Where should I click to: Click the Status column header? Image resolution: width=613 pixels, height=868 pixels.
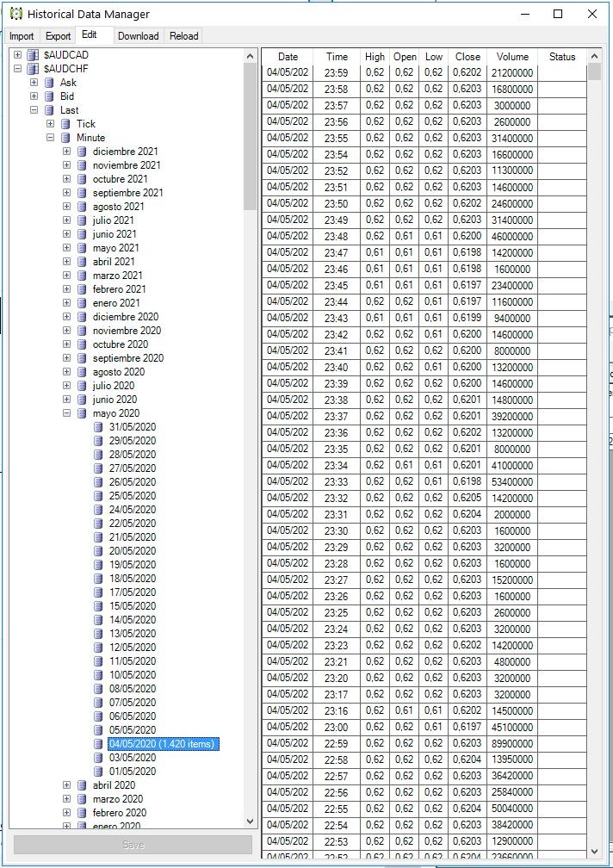(x=562, y=57)
